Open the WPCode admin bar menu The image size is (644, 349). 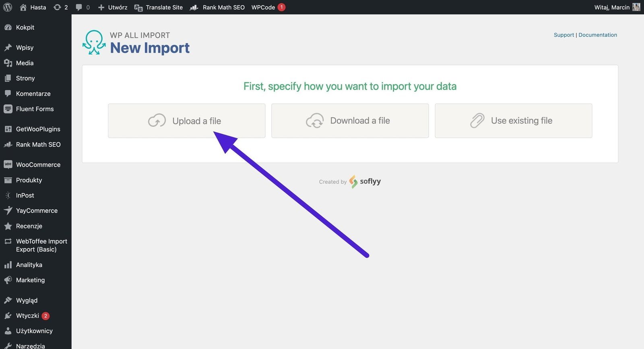point(263,7)
